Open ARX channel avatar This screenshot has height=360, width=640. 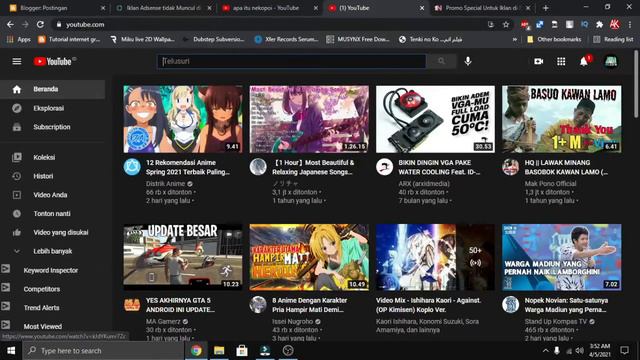(384, 167)
